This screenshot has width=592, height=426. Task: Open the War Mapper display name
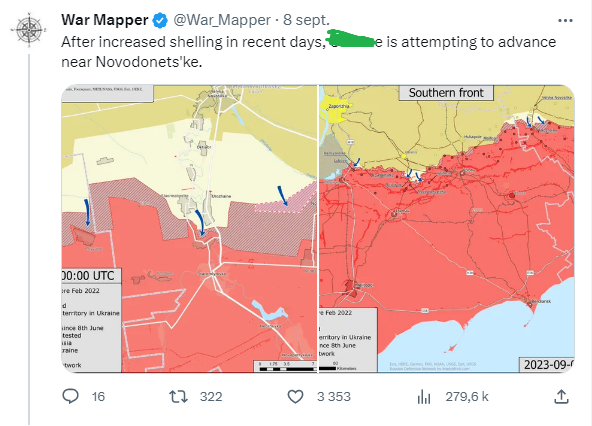pyautogui.click(x=105, y=20)
